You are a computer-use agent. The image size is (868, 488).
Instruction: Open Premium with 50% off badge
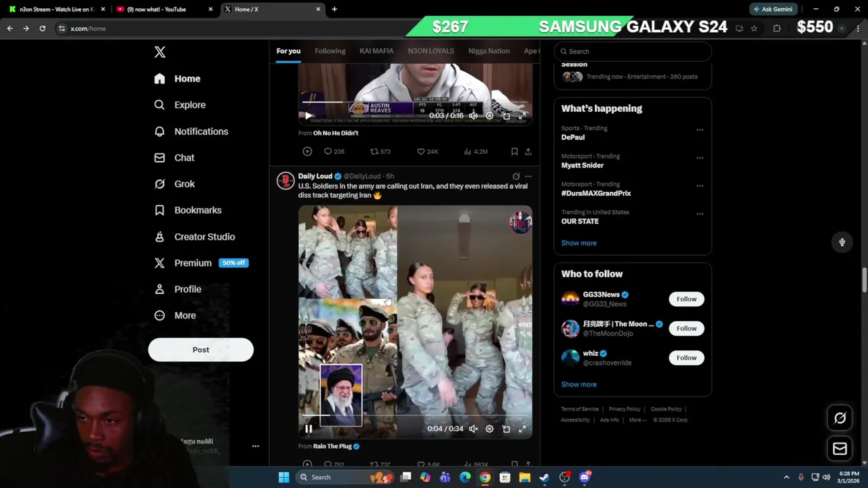pyautogui.click(x=201, y=263)
